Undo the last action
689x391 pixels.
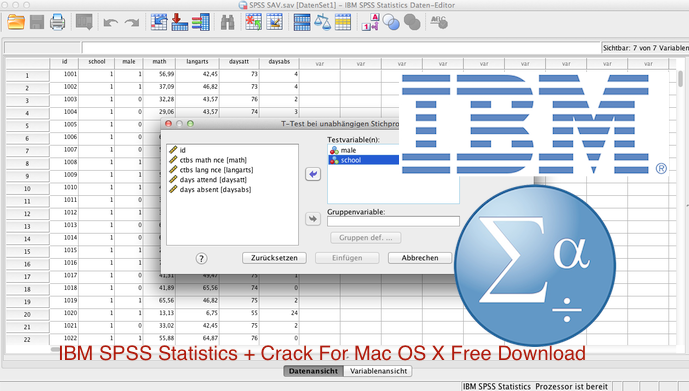pos(110,22)
